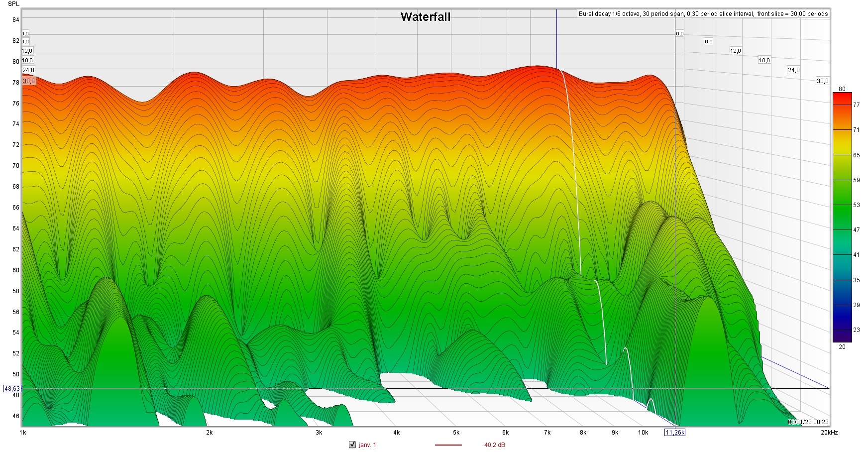This screenshot has height=452, width=868.
Task: Click the 29 color scale label
Action: coord(857,305)
